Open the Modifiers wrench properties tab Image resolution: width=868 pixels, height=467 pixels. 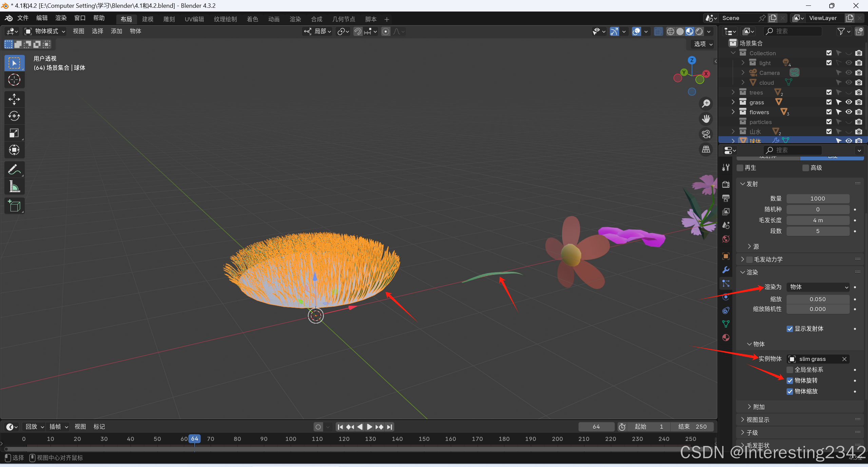pyautogui.click(x=726, y=270)
